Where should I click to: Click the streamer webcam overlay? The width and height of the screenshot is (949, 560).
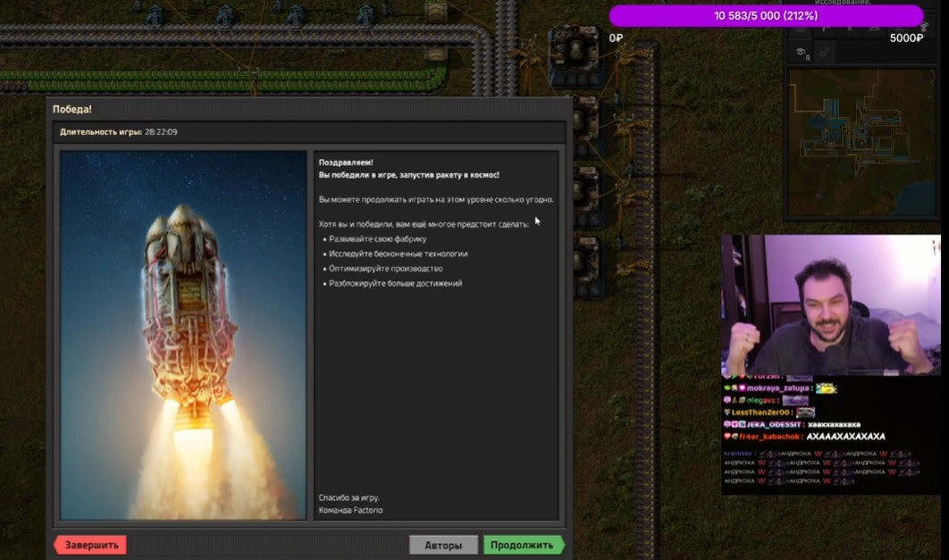point(831,305)
